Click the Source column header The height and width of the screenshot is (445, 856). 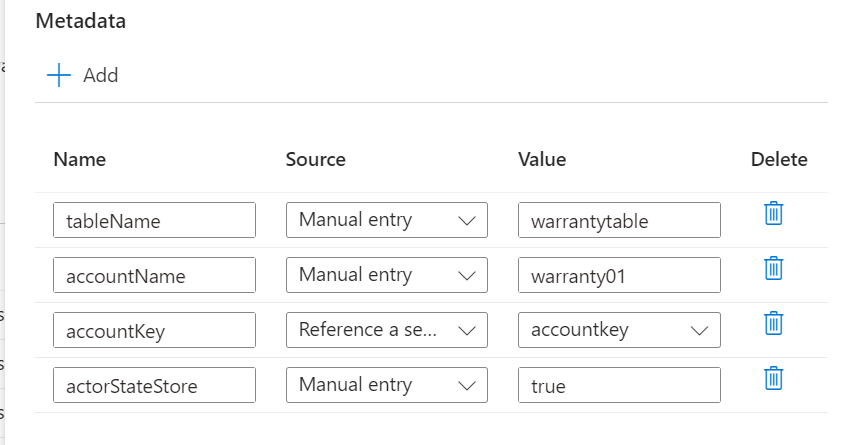316,159
